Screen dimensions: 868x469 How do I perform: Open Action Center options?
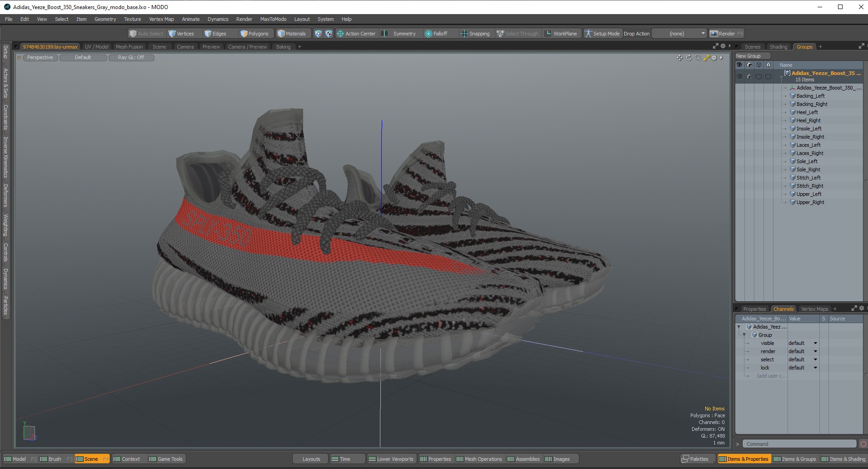tap(356, 34)
